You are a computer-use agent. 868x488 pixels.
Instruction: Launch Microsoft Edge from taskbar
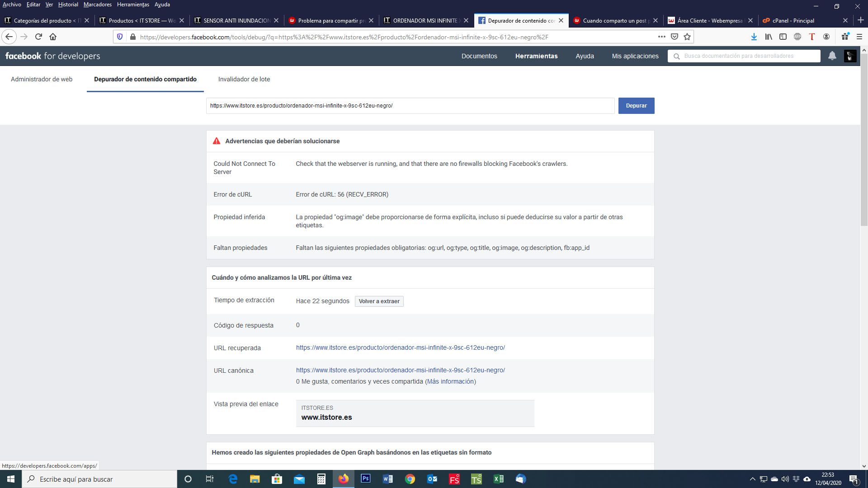[233, 479]
